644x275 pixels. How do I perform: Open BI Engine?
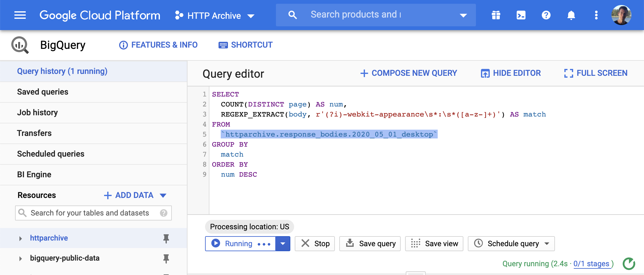pyautogui.click(x=93, y=174)
